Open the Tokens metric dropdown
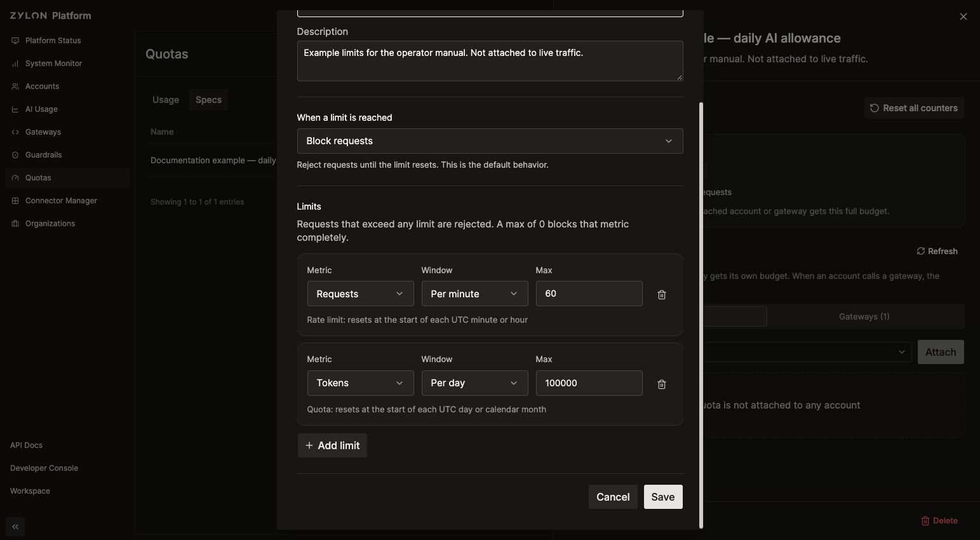 click(360, 383)
